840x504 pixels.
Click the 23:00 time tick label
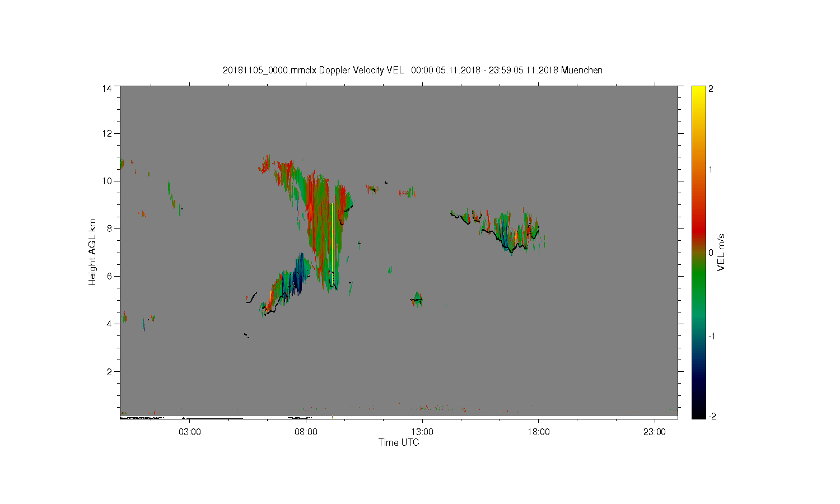point(655,432)
